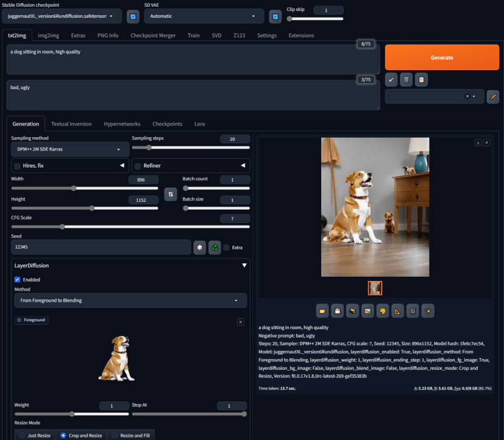Send image to img2img tab
The image size is (504, 440).
point(367,311)
